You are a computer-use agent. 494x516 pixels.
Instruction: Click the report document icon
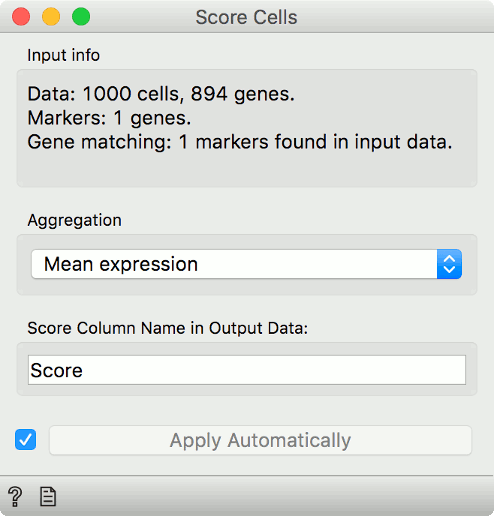click(x=48, y=496)
